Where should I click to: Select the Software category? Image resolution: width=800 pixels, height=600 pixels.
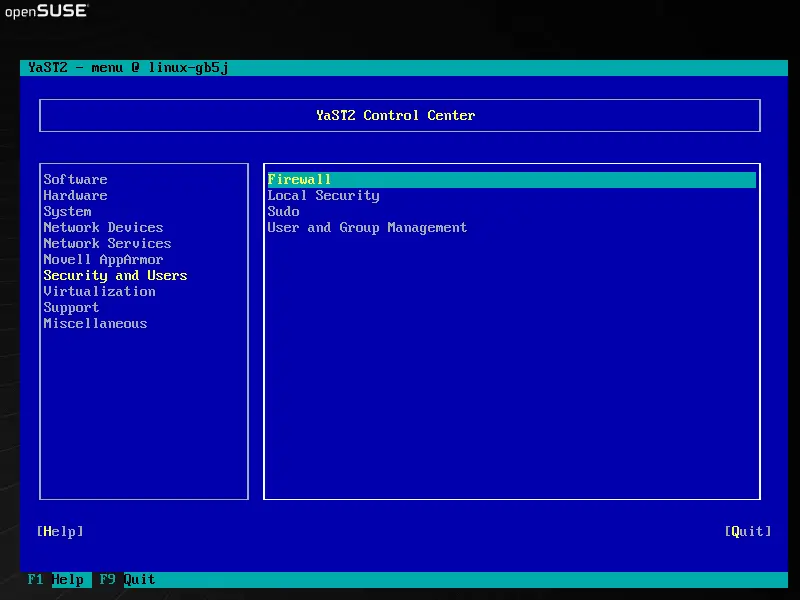(x=76, y=180)
